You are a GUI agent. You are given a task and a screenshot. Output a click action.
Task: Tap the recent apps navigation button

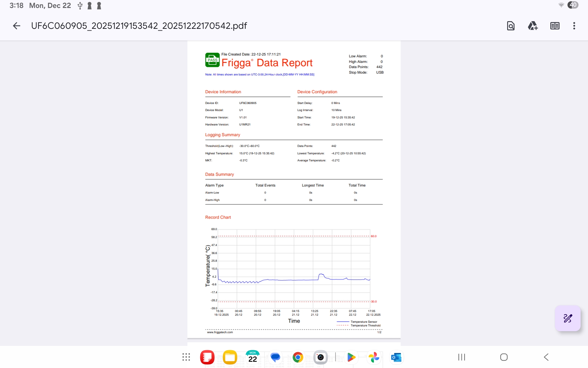pyautogui.click(x=462, y=357)
